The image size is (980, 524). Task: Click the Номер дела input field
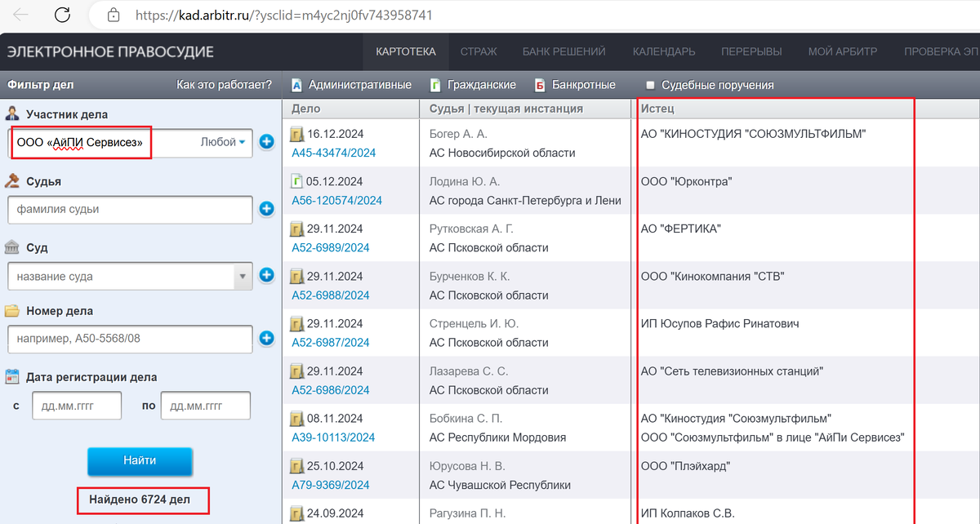pyautogui.click(x=130, y=339)
